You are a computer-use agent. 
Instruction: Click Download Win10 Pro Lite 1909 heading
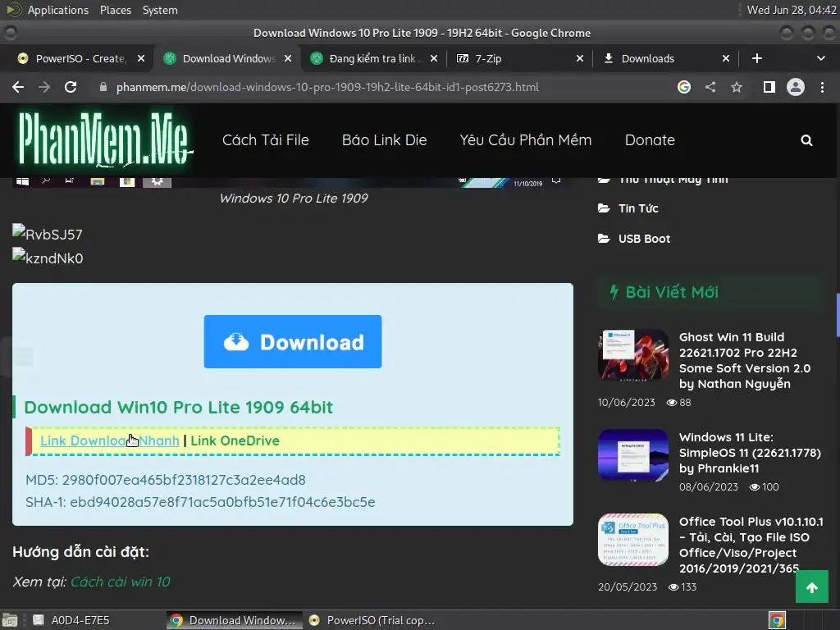pyautogui.click(x=178, y=407)
